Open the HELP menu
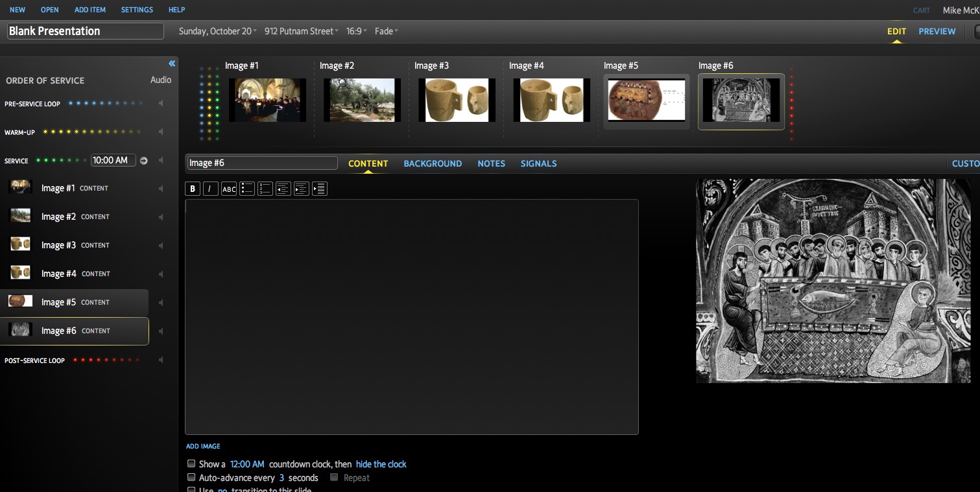 (176, 10)
